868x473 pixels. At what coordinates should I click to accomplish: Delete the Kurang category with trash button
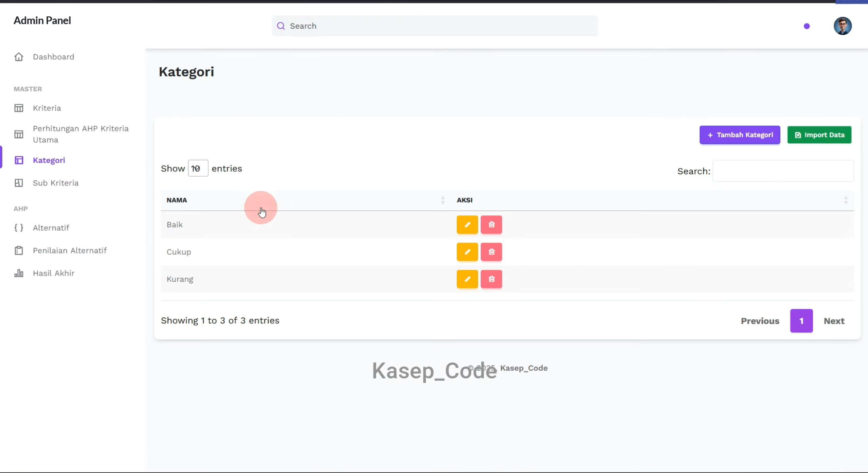click(491, 279)
